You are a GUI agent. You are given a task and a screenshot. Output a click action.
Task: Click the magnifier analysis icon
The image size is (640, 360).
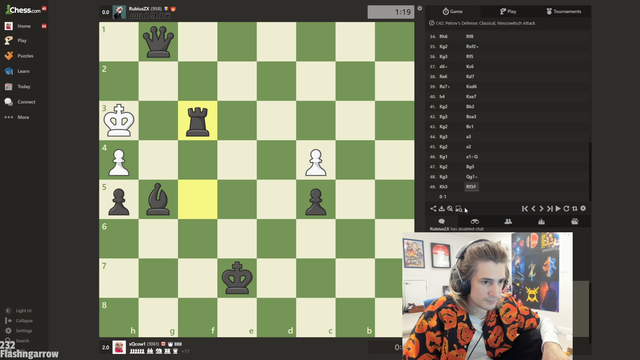450,209
